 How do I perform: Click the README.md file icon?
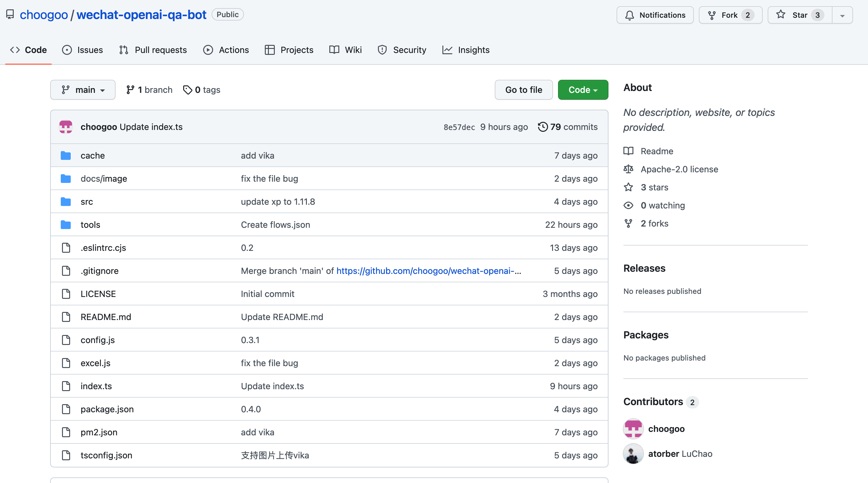tap(66, 317)
